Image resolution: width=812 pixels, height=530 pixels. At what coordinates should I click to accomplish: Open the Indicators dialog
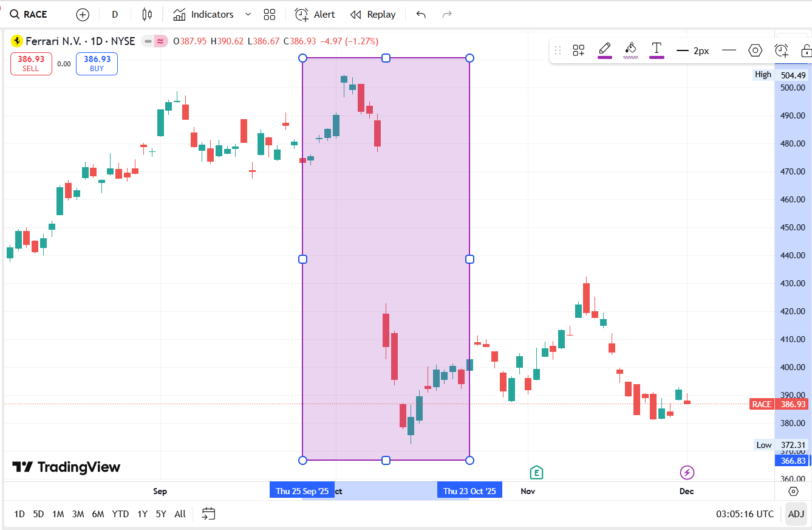coord(203,15)
